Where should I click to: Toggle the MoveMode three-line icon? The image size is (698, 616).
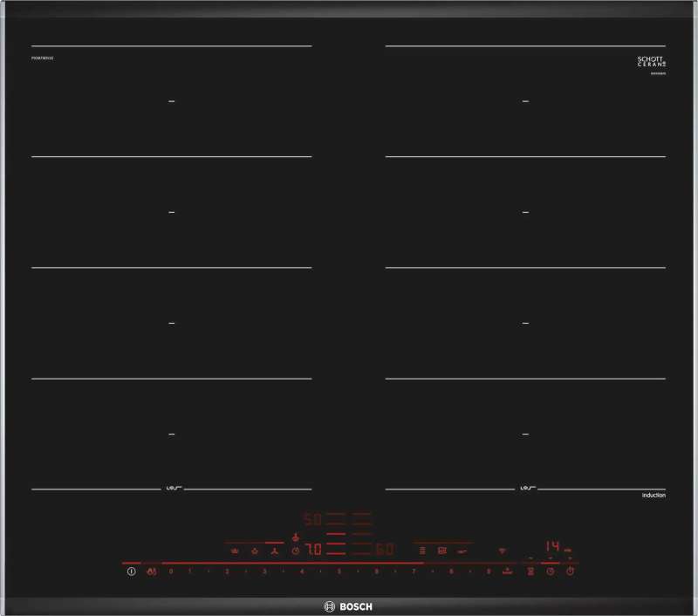[x=422, y=551]
